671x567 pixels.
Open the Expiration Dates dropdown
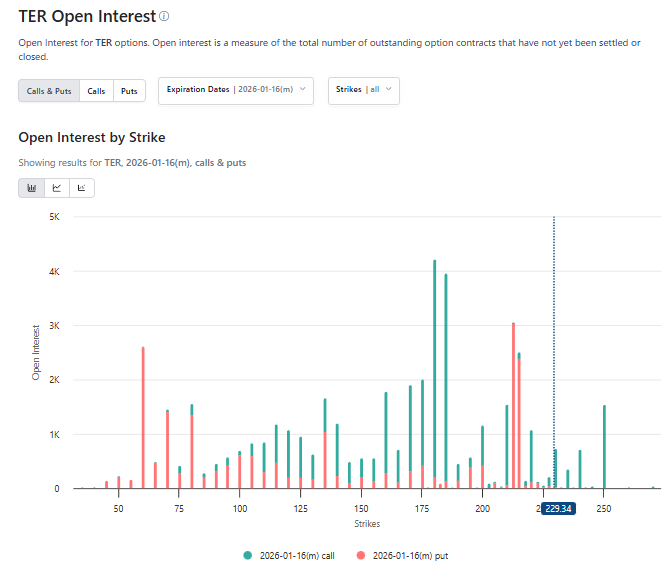click(x=236, y=90)
